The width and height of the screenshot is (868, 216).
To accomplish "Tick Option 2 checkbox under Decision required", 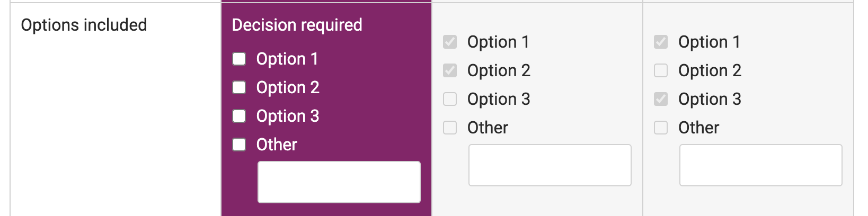I will [239, 87].
